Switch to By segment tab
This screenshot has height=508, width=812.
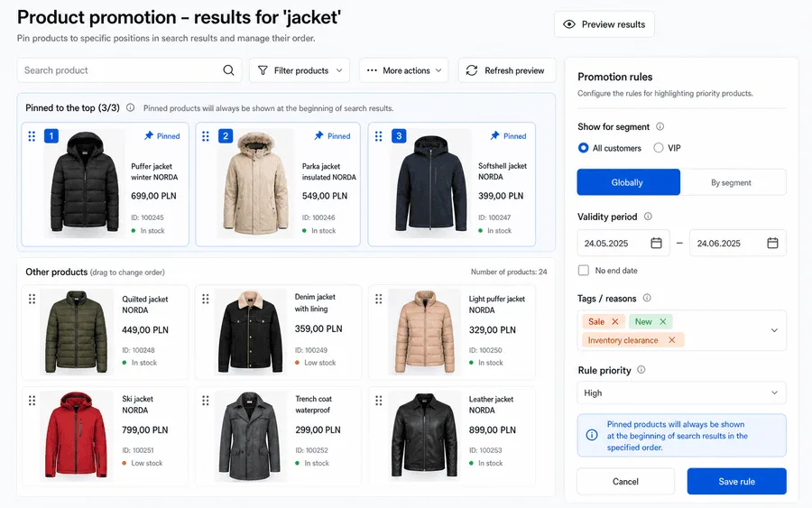tap(733, 182)
